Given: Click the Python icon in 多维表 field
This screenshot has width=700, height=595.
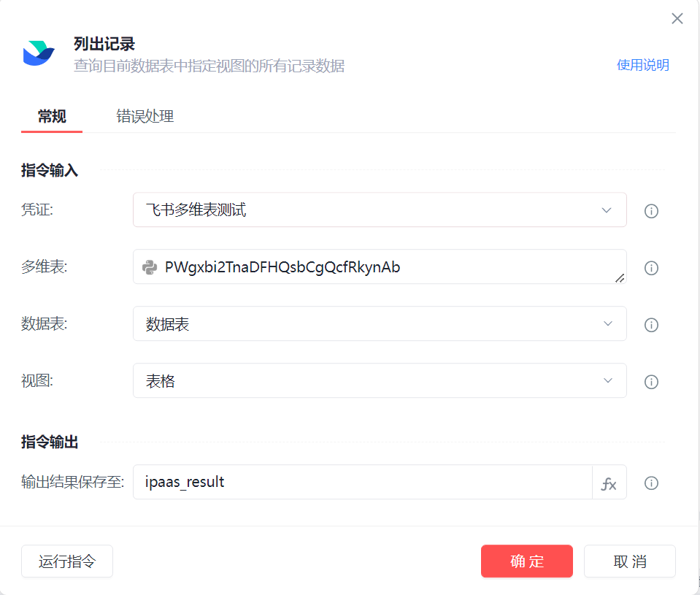Looking at the screenshot, I should (150, 267).
